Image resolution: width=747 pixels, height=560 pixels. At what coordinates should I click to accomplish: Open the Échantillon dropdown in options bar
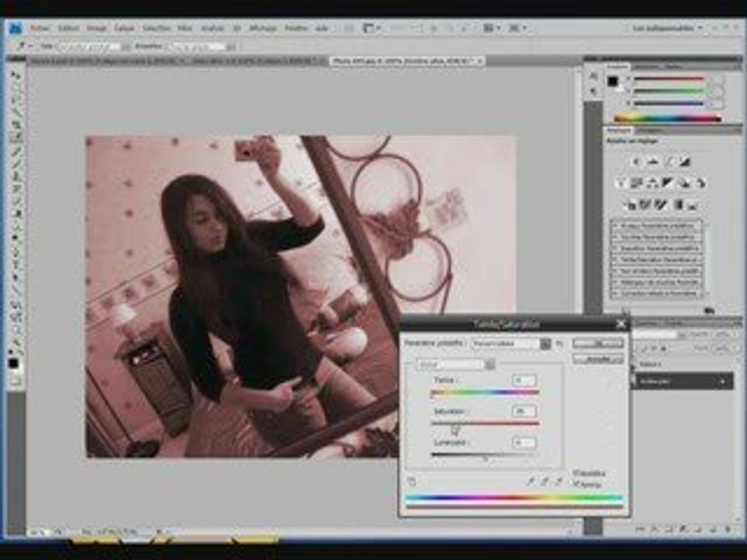(x=202, y=47)
